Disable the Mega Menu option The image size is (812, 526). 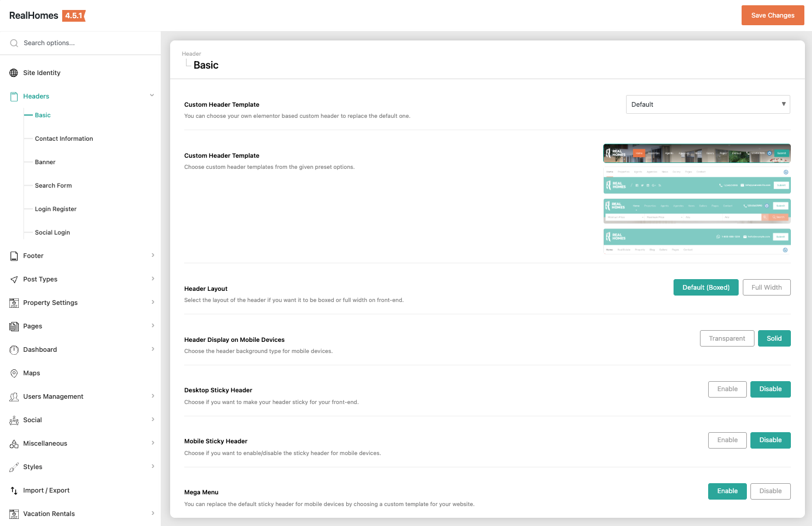click(x=770, y=491)
